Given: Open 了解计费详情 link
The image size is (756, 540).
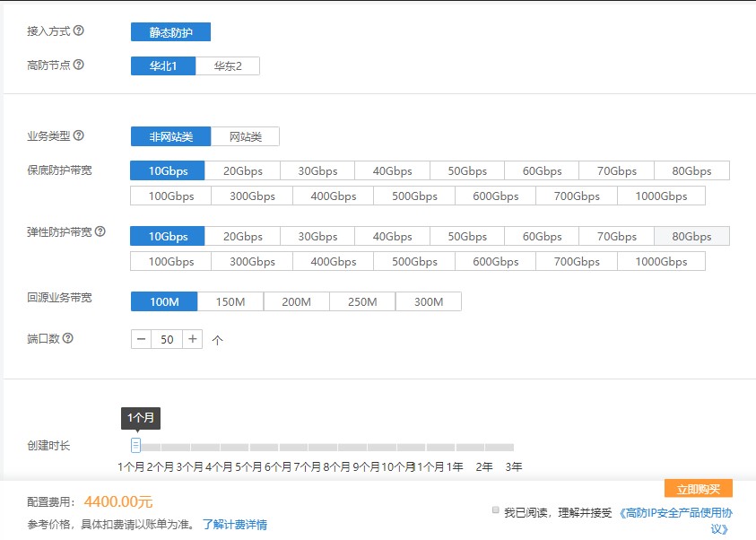Looking at the screenshot, I should click(234, 525).
